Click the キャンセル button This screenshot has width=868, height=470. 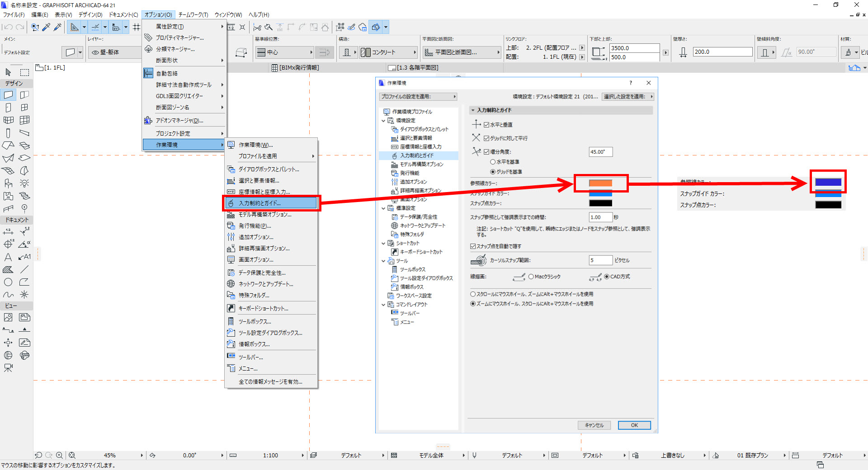(594, 425)
